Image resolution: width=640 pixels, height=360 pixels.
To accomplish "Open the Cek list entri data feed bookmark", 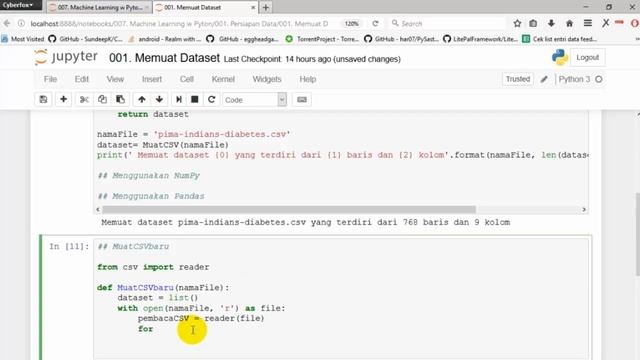I will click(560, 39).
